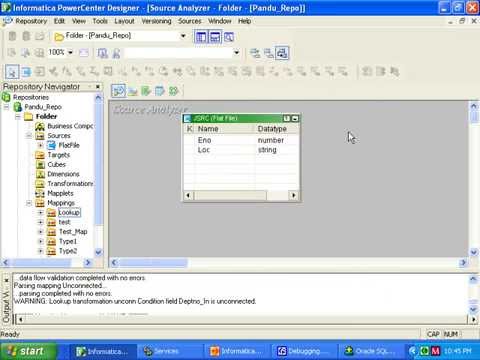Select the bold Folder label
Screen dimensions: 480x360
coord(46,117)
